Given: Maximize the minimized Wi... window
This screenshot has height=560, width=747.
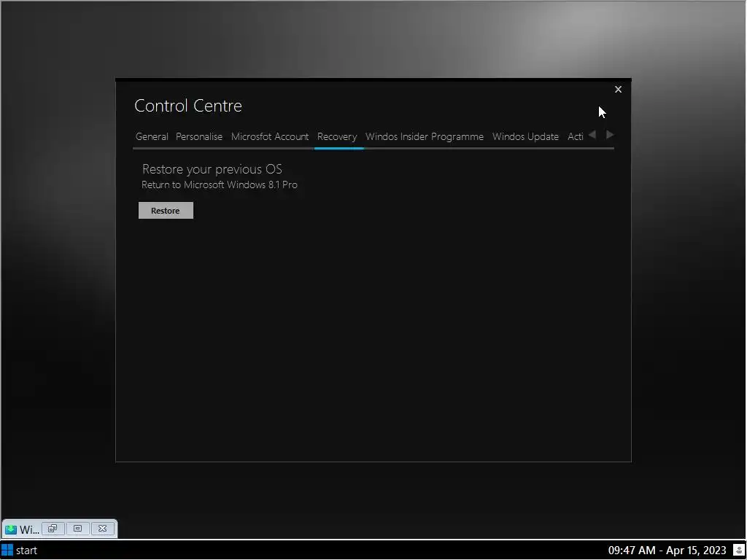Looking at the screenshot, I should click(77, 529).
